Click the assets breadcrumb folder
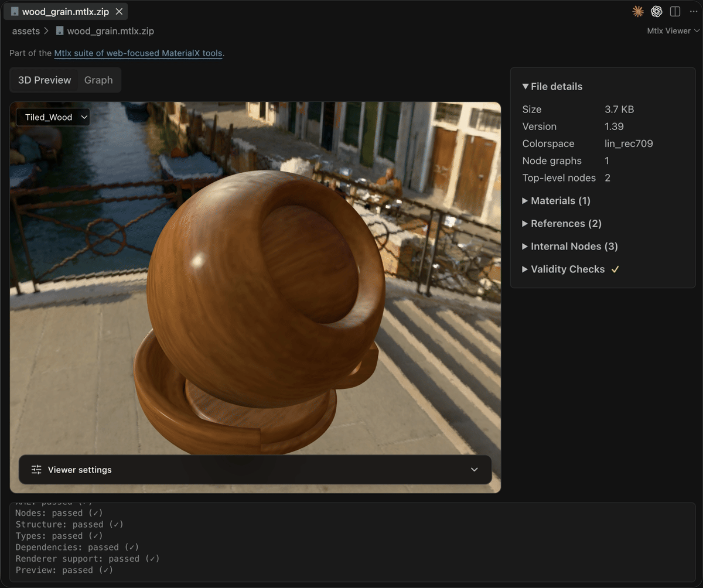Viewport: 703px width, 588px height. coord(26,31)
